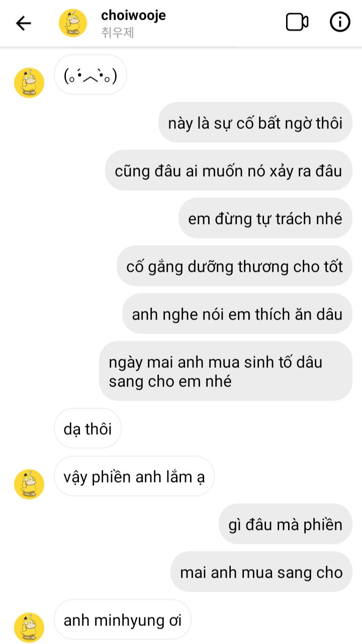Image resolution: width=362 pixels, height=644 pixels.
Task: Select message "gì đâu mà phiền"
Action: 286,524
